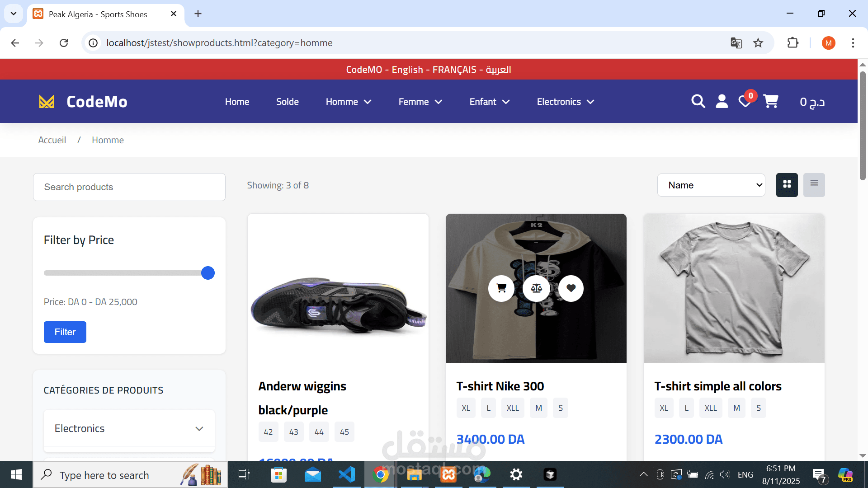Click the CodeMo crown logo
The width and height of the screenshot is (868, 488).
coord(47,102)
